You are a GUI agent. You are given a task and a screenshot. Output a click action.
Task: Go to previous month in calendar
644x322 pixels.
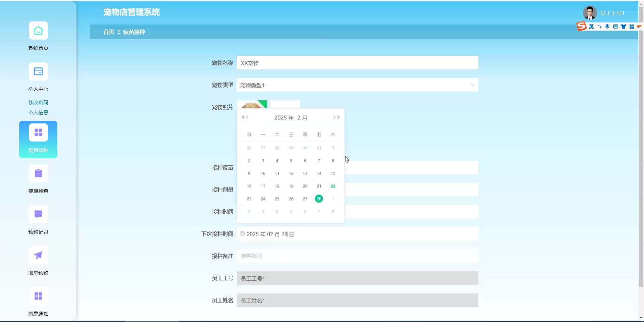(247, 117)
